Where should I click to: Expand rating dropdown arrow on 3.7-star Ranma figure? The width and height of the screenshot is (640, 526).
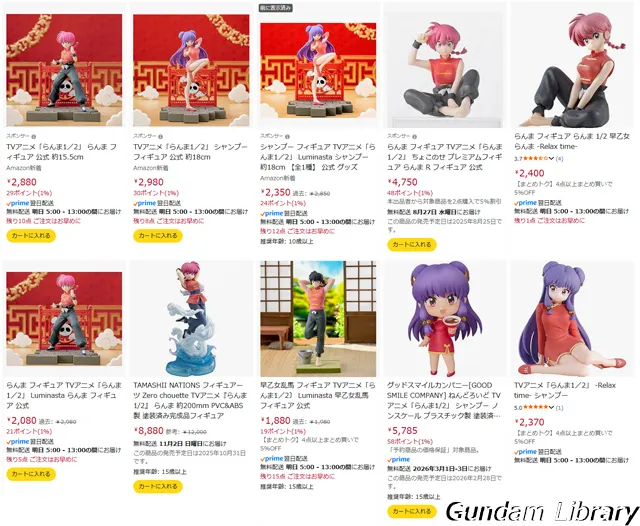(551, 159)
